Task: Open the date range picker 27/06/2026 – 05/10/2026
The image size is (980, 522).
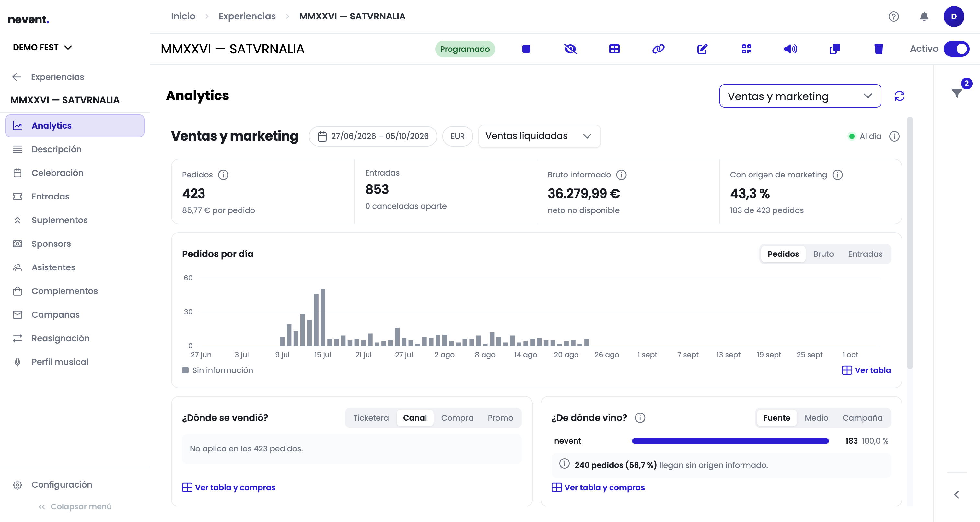Action: 373,136
